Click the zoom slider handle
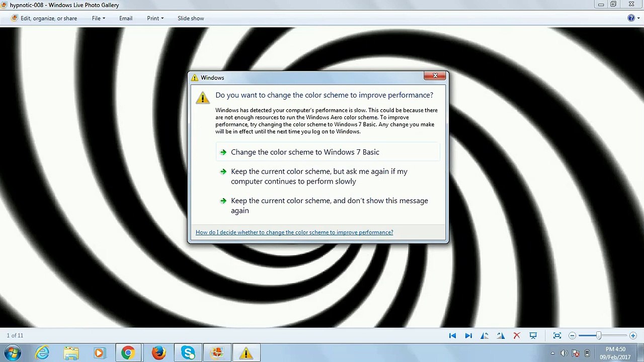644x362 pixels. [599, 335]
